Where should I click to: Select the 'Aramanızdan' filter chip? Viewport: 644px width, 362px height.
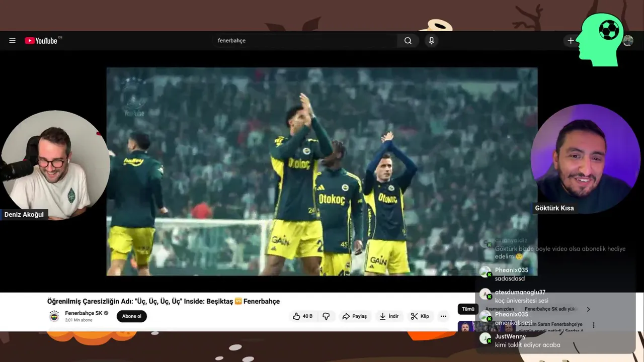click(x=500, y=309)
